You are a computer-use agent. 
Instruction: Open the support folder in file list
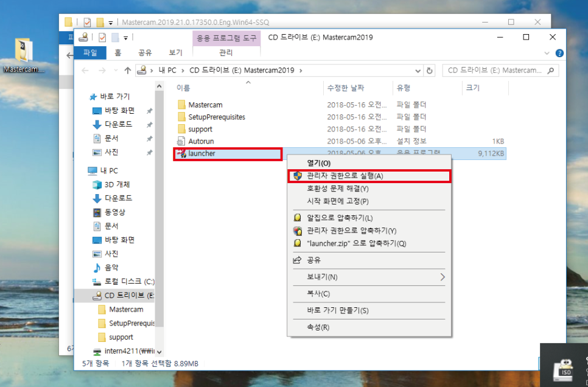tap(200, 129)
